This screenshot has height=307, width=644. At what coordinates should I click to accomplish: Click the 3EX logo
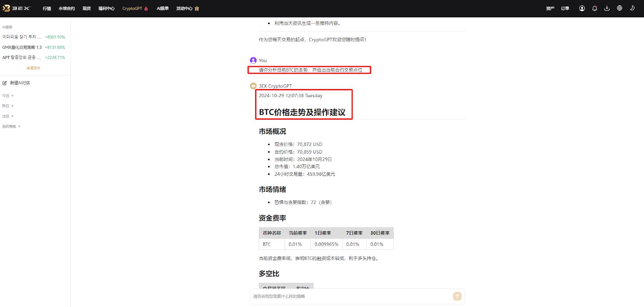17,8
